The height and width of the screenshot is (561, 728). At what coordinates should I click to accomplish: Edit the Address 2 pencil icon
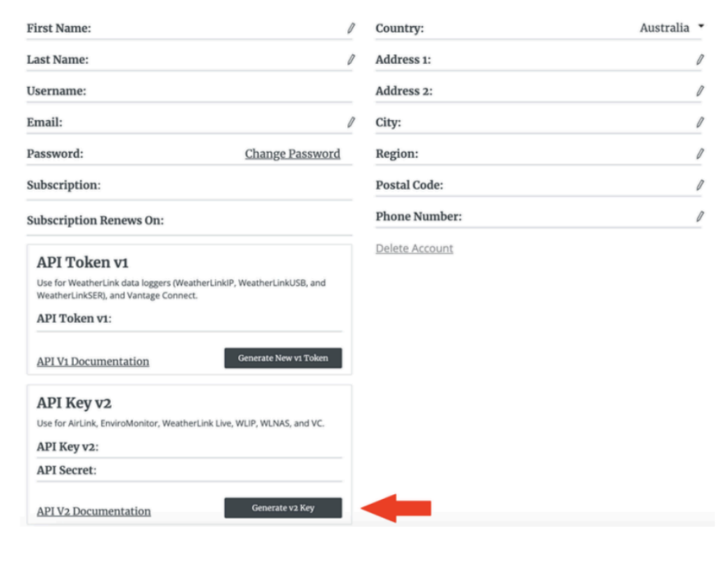(x=700, y=91)
